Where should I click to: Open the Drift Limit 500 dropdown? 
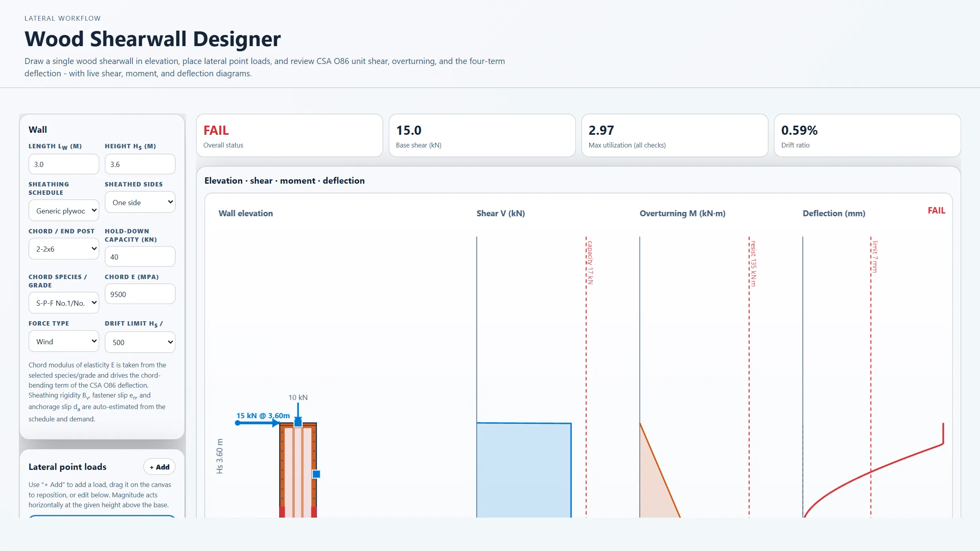tap(140, 342)
